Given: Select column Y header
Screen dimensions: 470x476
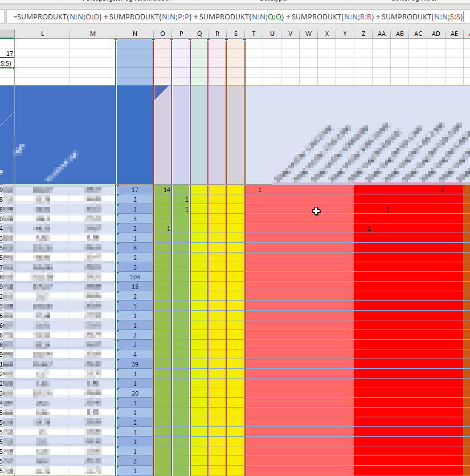Looking at the screenshot, I should tap(345, 34).
